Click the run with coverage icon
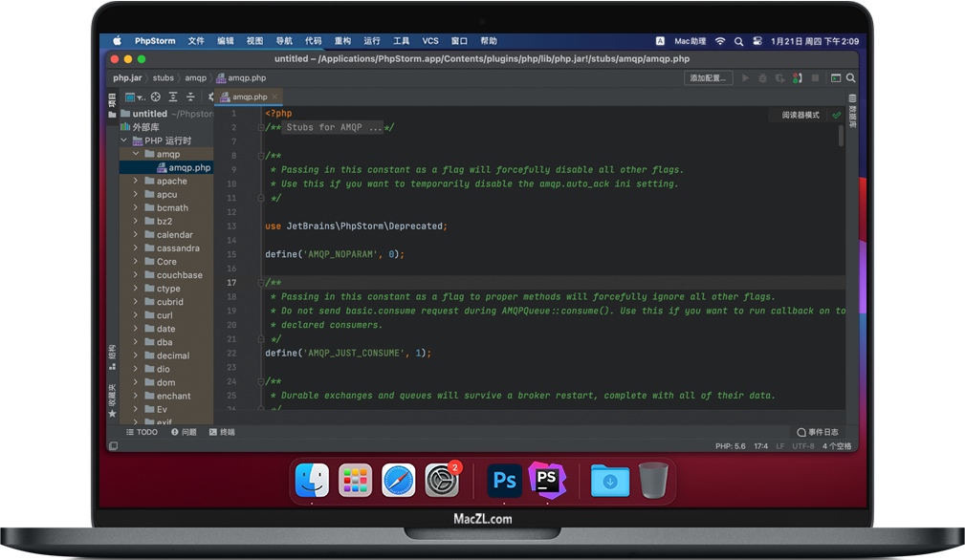The height and width of the screenshot is (560, 965). (779, 78)
